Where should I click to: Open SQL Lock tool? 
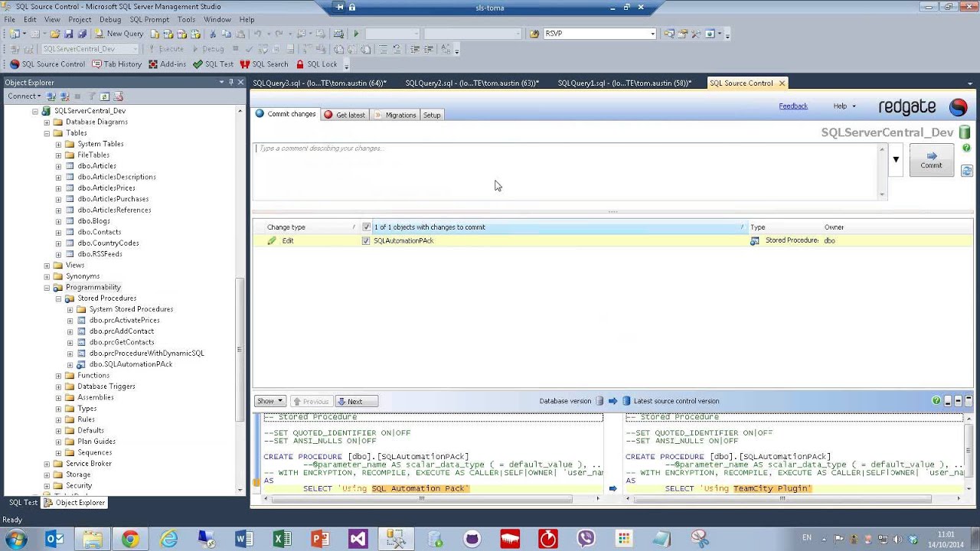pyautogui.click(x=315, y=64)
